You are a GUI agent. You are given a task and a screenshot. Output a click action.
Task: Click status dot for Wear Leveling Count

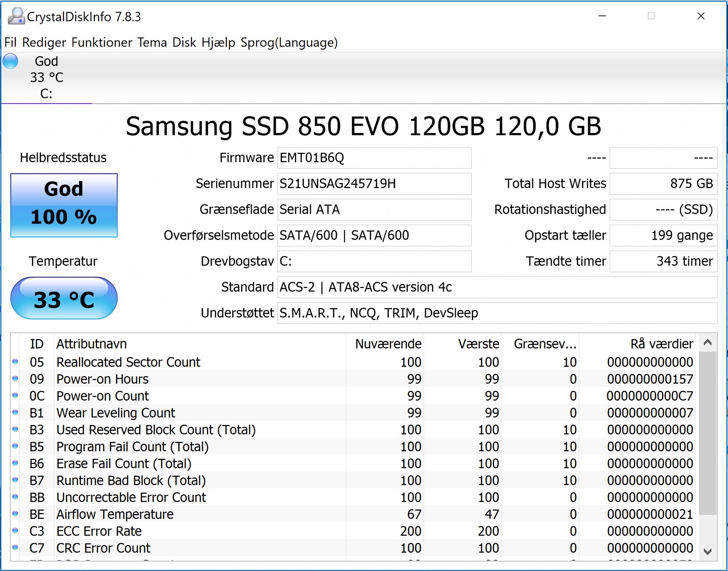(15, 412)
